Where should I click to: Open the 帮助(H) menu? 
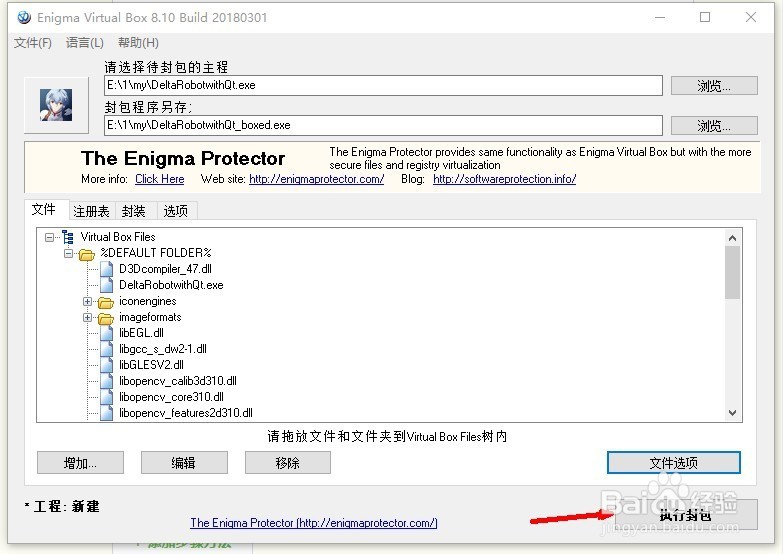(x=138, y=43)
